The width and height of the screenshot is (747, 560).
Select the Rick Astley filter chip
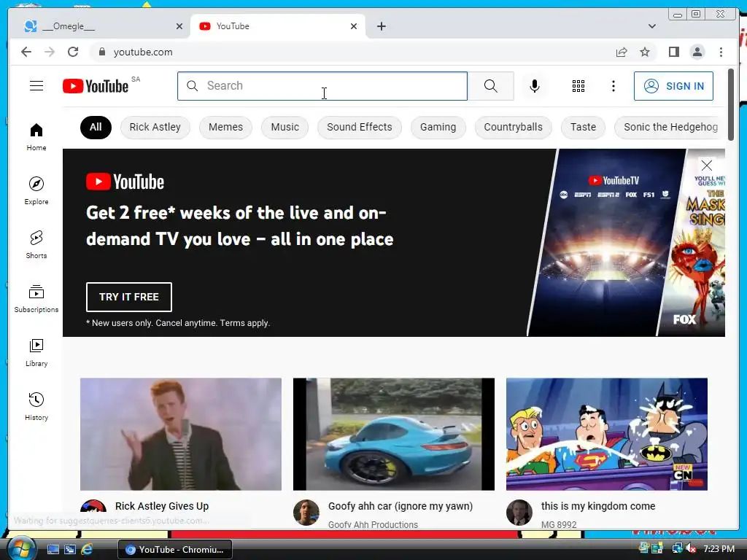155,127
